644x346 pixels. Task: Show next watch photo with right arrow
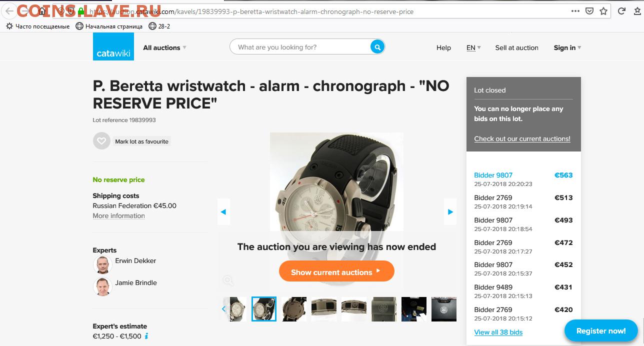(450, 212)
